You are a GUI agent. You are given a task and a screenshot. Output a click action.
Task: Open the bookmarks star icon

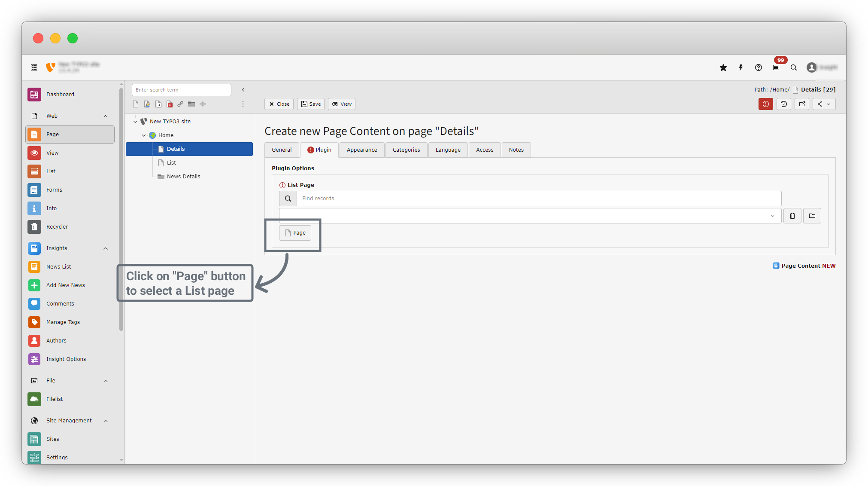723,67
